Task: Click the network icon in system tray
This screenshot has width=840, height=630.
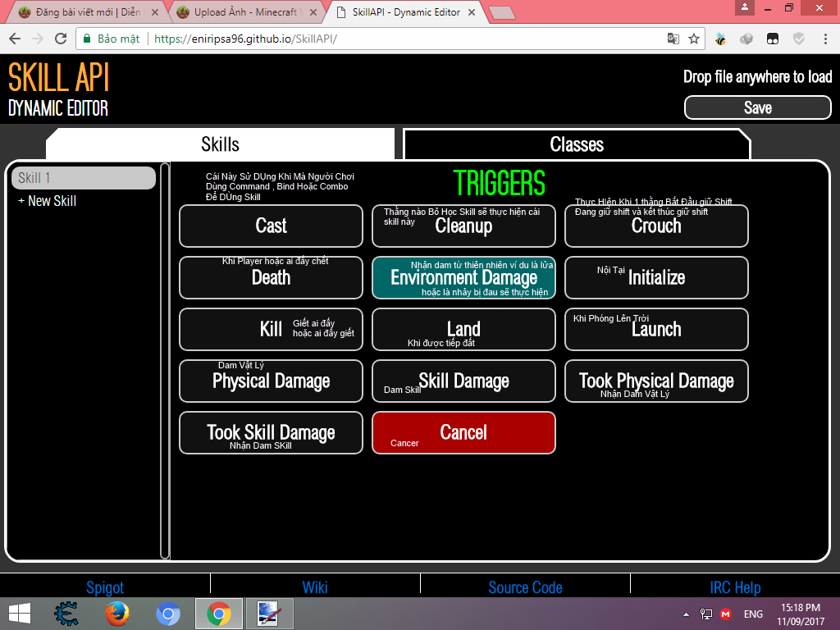Action: pyautogui.click(x=706, y=614)
